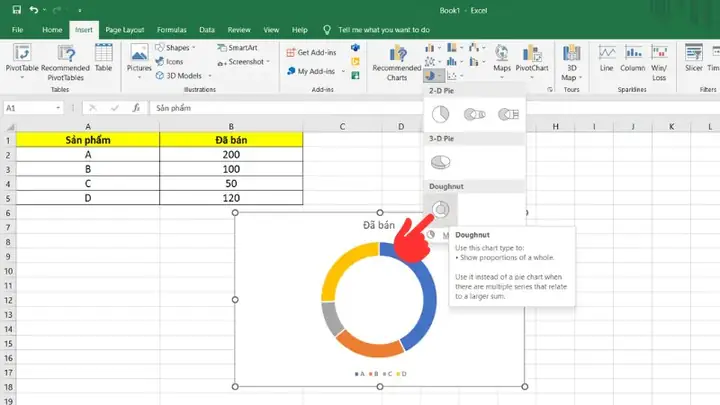Click the Tell me what you want to do box
720x405 pixels.
pos(384,30)
